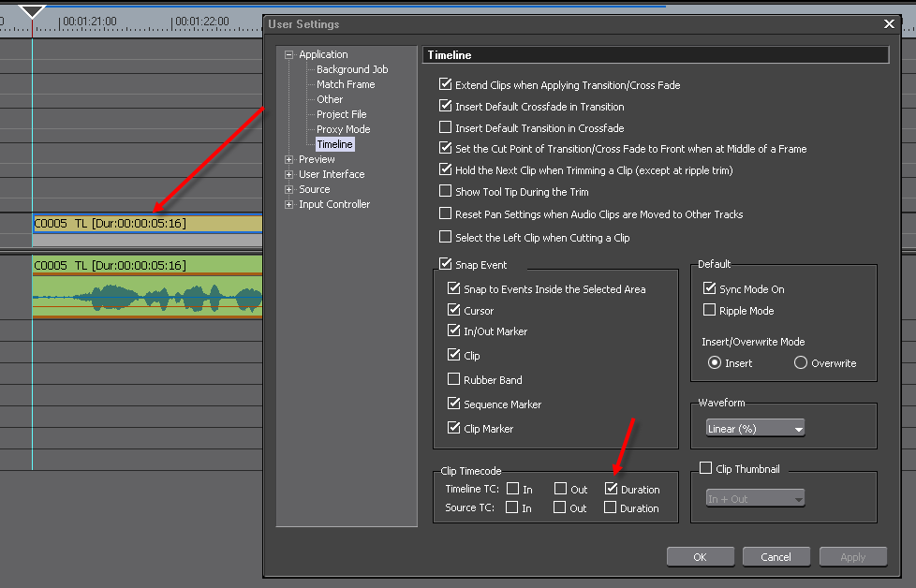Image resolution: width=916 pixels, height=588 pixels.
Task: Open the Proxy Mode settings page
Action: 343,129
